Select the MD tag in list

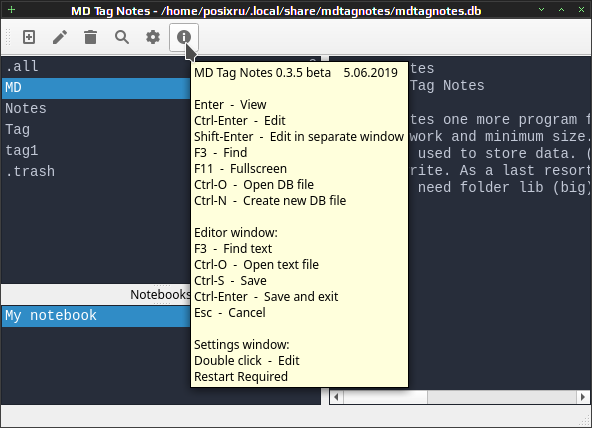96,88
